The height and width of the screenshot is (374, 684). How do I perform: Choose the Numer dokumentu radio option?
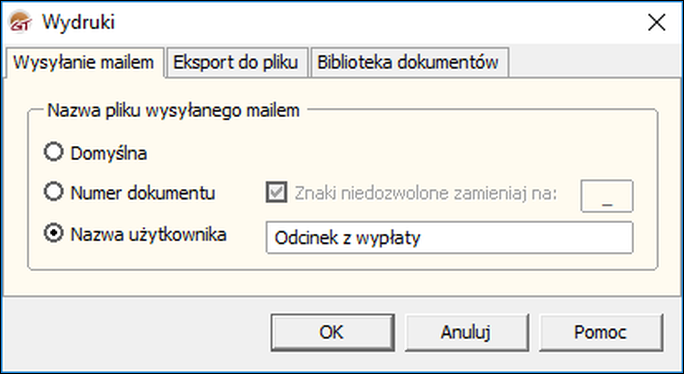click(x=54, y=192)
